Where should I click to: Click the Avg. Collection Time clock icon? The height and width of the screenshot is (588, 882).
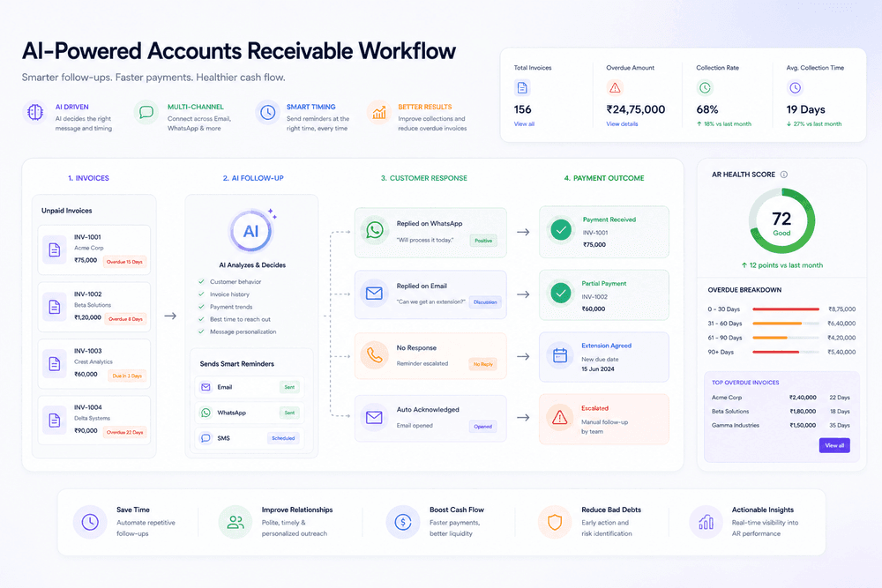[795, 87]
